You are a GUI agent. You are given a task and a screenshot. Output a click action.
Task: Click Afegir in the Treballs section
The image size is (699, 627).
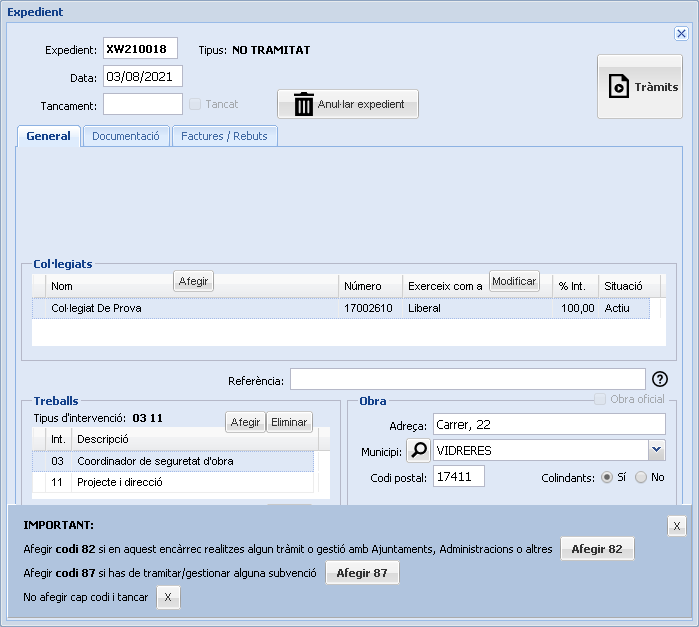coord(245,422)
